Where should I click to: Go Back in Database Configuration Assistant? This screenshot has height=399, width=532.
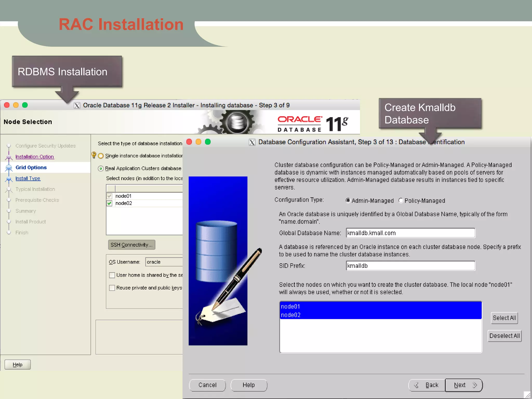(x=427, y=385)
